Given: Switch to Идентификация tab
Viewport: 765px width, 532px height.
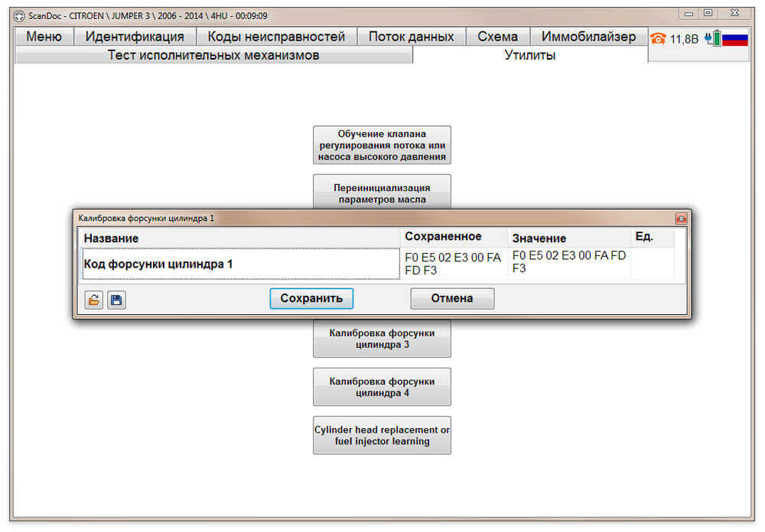Looking at the screenshot, I should [135, 37].
